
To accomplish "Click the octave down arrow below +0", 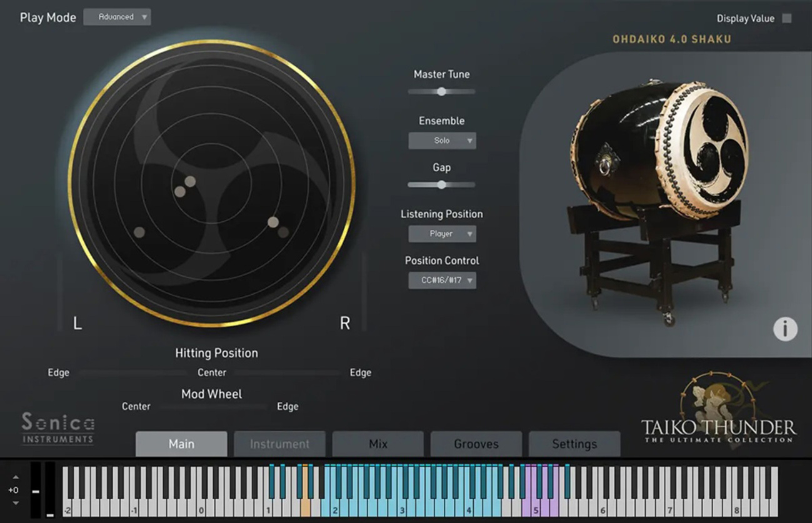I will [16, 503].
